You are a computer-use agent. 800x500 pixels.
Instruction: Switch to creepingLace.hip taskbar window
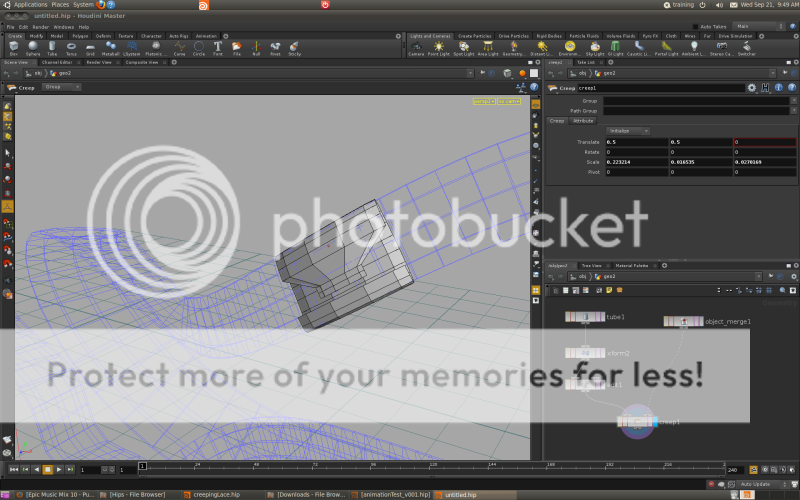tap(216, 494)
